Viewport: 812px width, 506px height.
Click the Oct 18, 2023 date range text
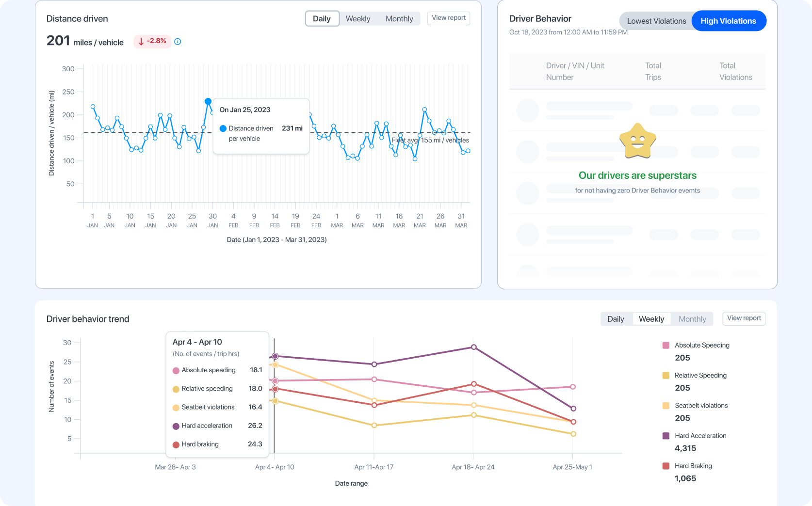click(x=568, y=32)
